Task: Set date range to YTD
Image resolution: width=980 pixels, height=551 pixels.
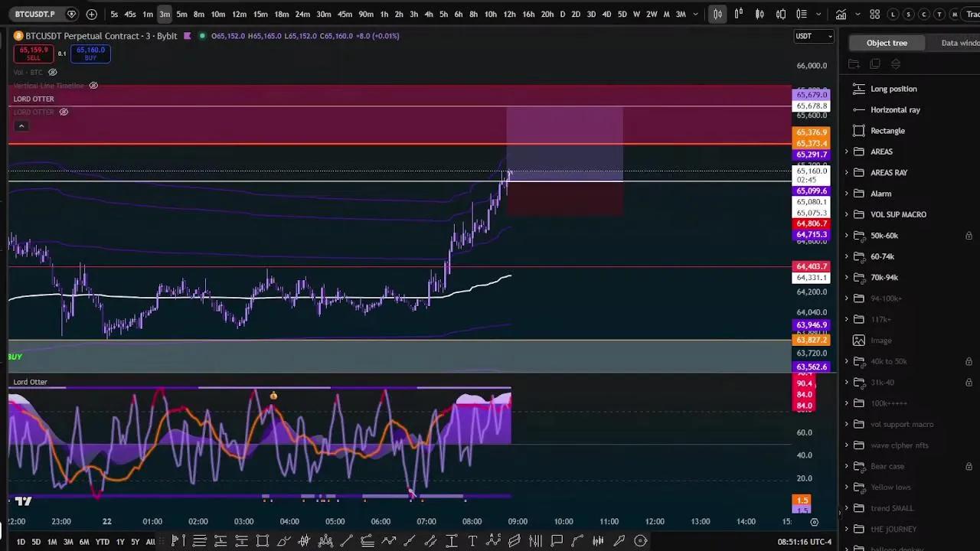Action: pyautogui.click(x=102, y=542)
